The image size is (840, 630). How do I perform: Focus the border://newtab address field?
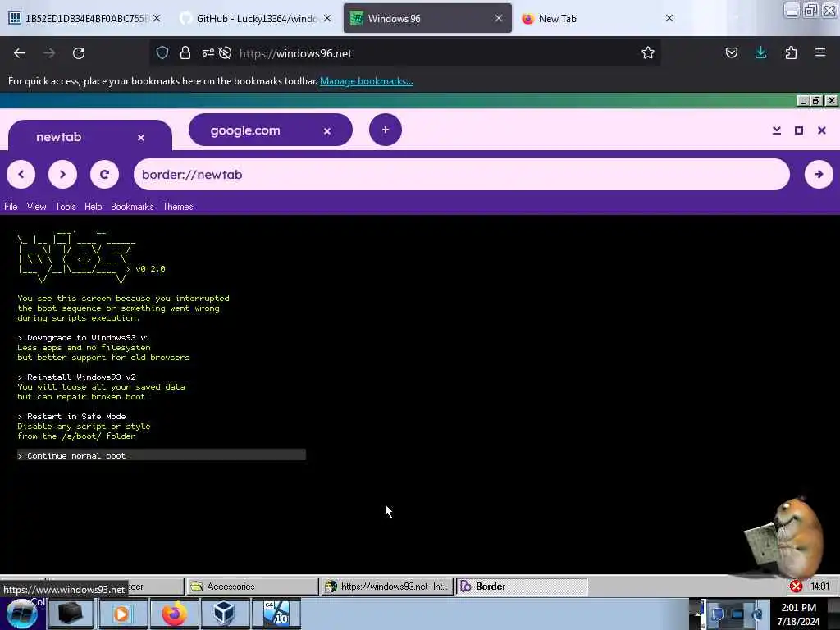(461, 174)
